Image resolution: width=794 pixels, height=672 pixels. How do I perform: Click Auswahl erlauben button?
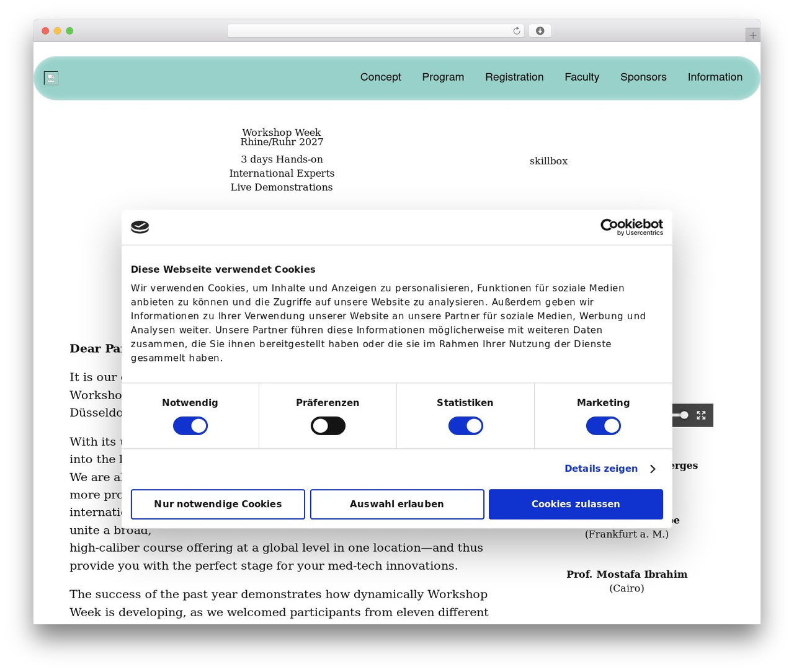pyautogui.click(x=397, y=504)
